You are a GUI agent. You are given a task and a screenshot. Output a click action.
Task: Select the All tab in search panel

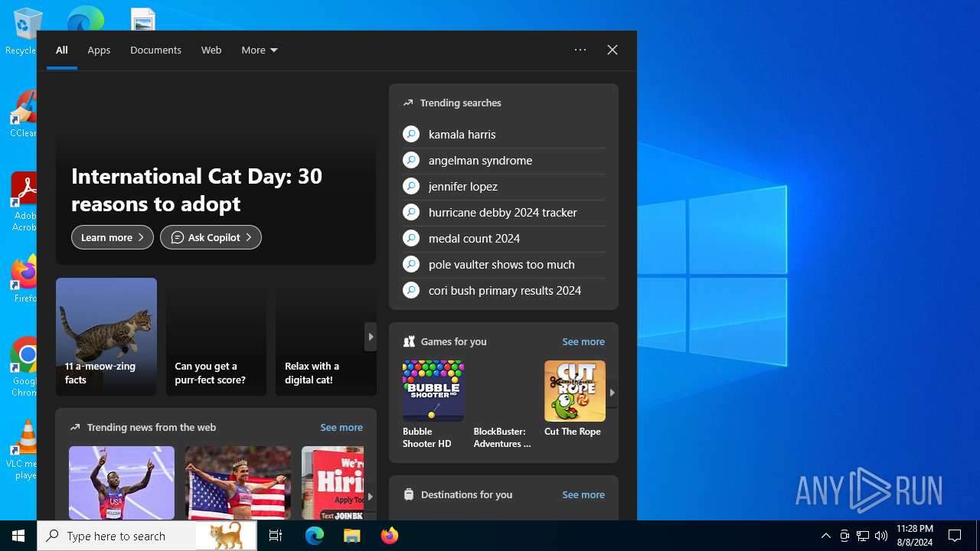pyautogui.click(x=62, y=50)
